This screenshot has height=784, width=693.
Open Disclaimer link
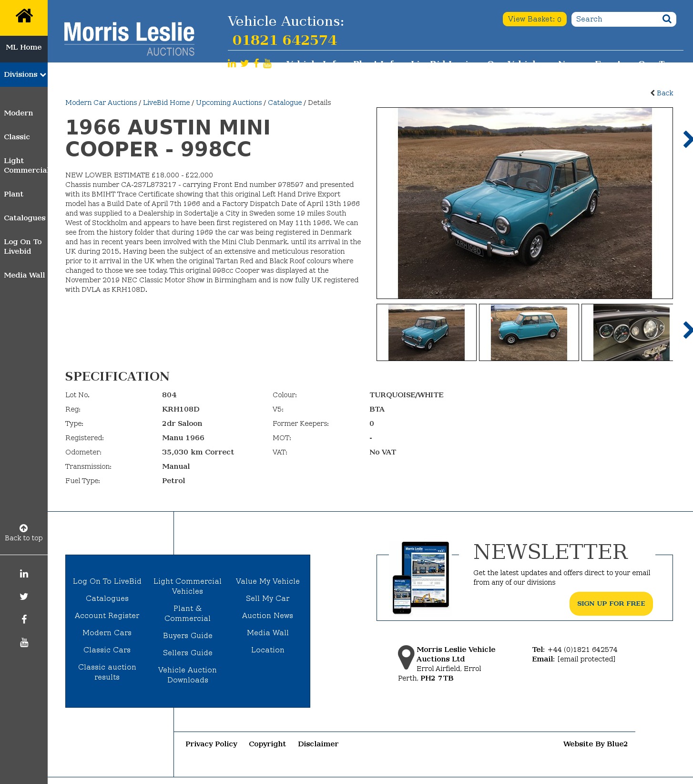pos(318,744)
